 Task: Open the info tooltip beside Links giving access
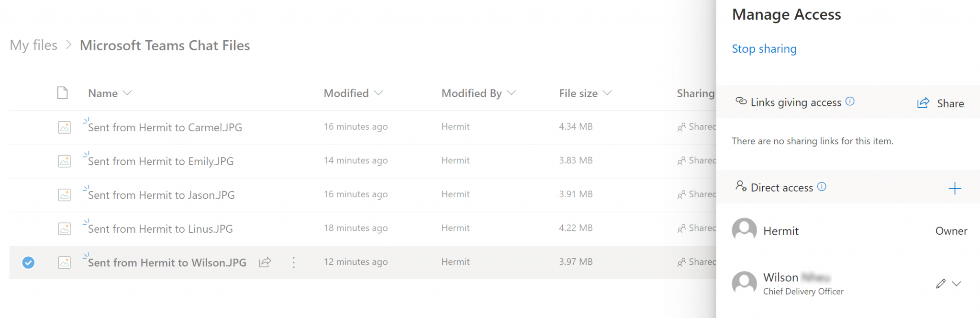(850, 101)
